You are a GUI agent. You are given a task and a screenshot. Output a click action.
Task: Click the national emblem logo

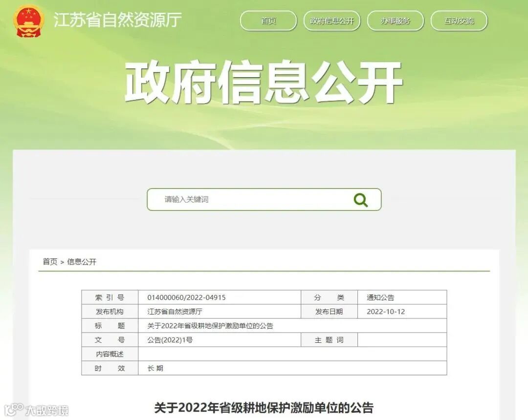[x=29, y=21]
